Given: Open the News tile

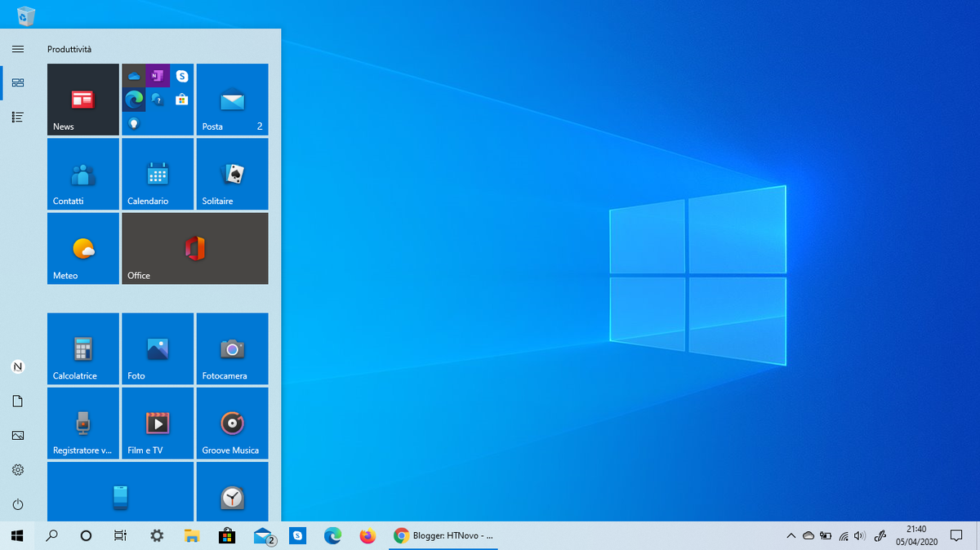Looking at the screenshot, I should tap(82, 100).
